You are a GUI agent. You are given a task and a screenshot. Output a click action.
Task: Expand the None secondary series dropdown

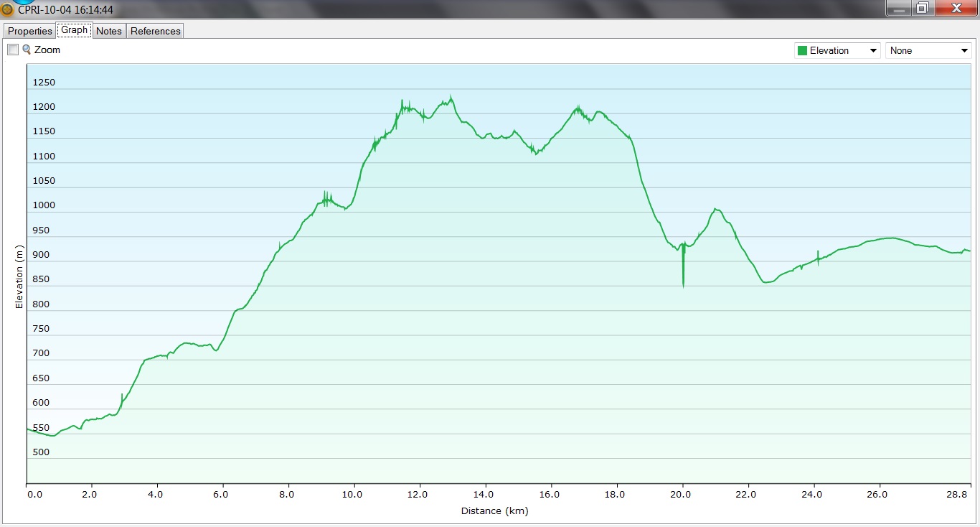click(928, 50)
